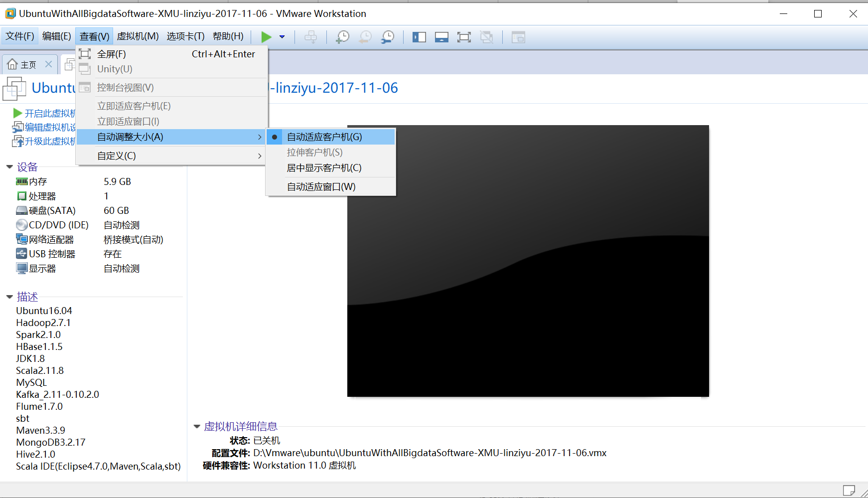
Task: Click 开启此虚拟机 link
Action: (50, 114)
